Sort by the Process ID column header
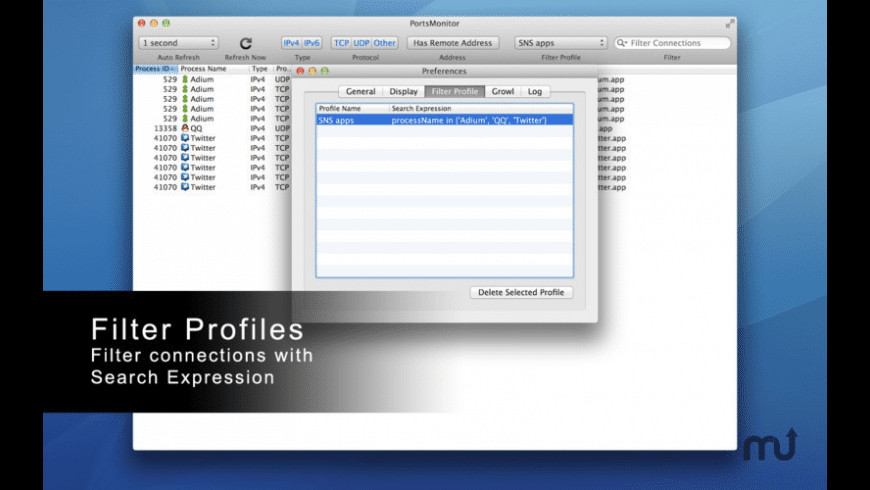The width and height of the screenshot is (870, 490). pyautogui.click(x=155, y=69)
